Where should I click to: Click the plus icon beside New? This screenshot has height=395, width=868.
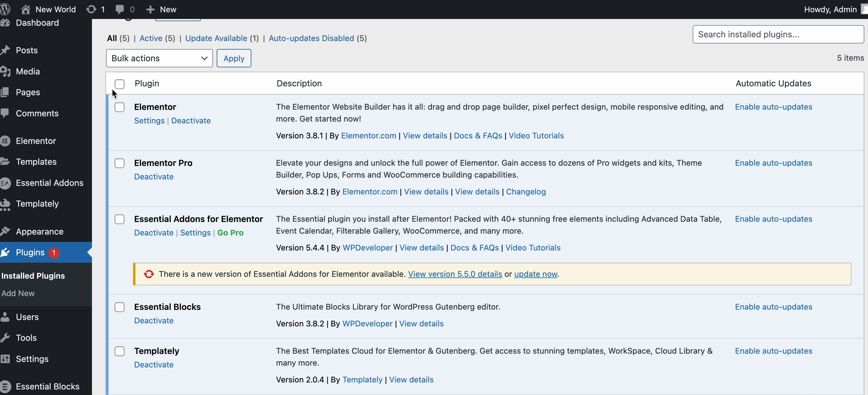(x=150, y=9)
